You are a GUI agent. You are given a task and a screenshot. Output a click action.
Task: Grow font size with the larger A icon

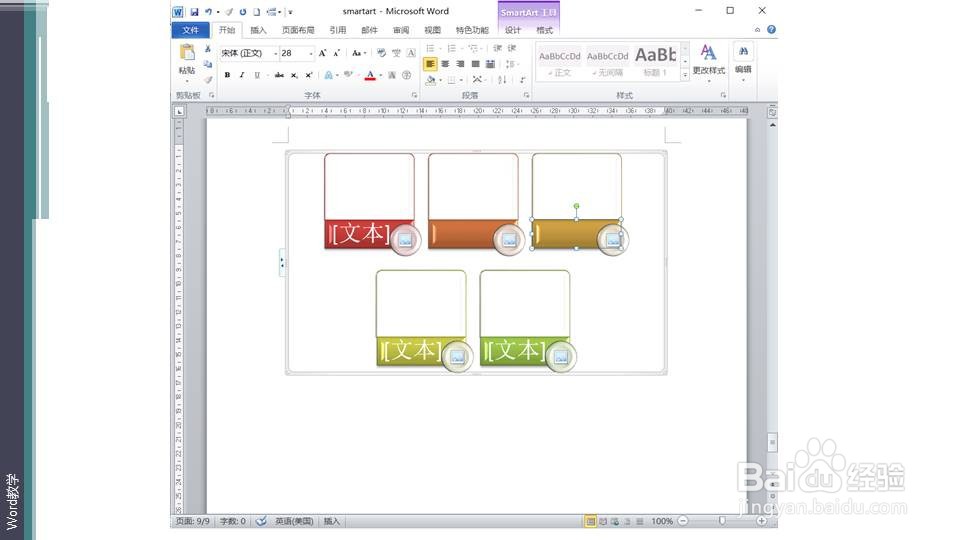click(x=322, y=53)
